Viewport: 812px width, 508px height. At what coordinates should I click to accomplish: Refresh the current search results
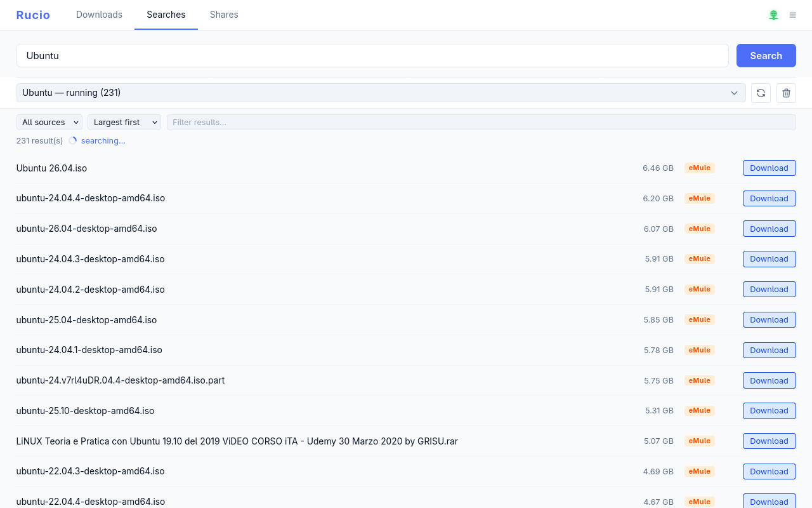coord(761,93)
